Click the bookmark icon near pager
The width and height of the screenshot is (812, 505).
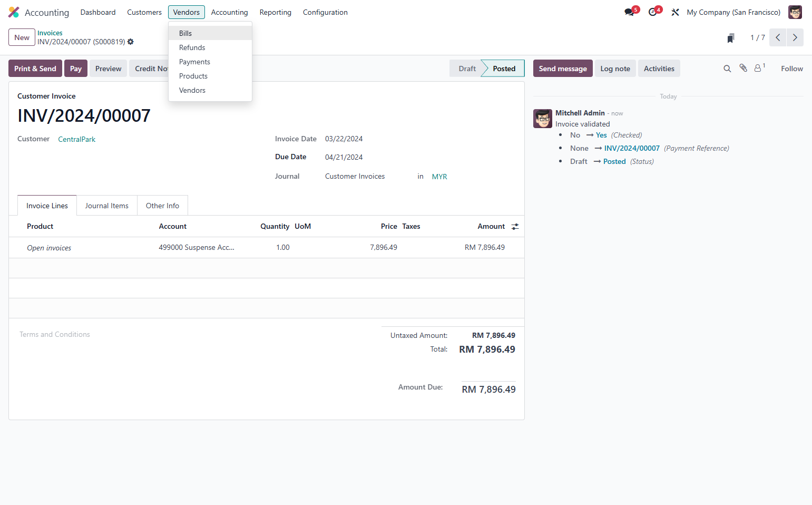pyautogui.click(x=731, y=38)
